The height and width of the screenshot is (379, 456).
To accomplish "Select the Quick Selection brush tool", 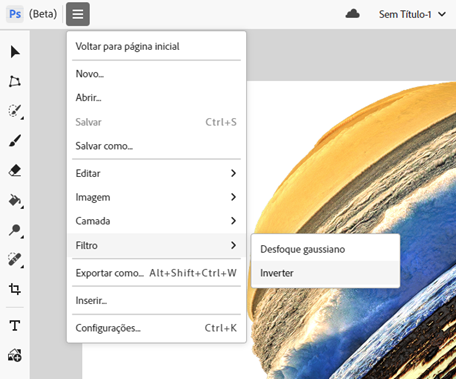I will pyautogui.click(x=15, y=111).
